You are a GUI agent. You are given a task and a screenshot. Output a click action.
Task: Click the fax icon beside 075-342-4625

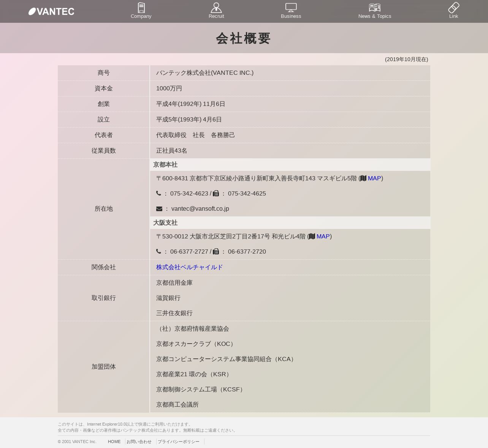pos(216,193)
